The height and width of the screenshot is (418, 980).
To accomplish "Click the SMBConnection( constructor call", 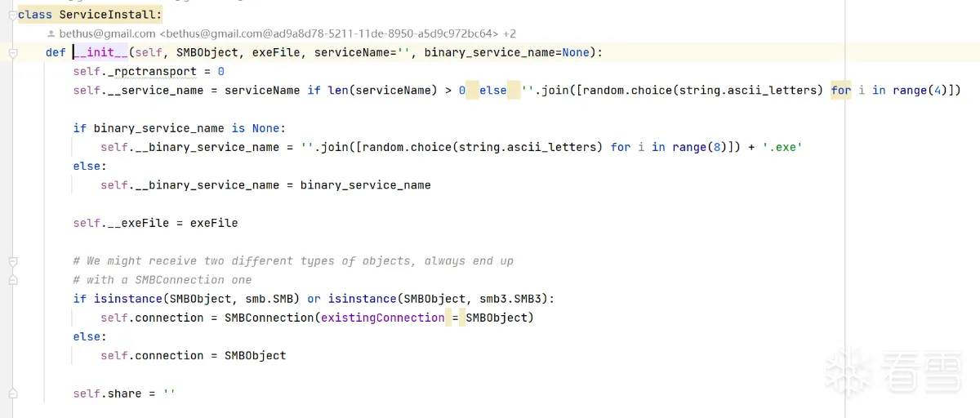I will pyautogui.click(x=273, y=318).
